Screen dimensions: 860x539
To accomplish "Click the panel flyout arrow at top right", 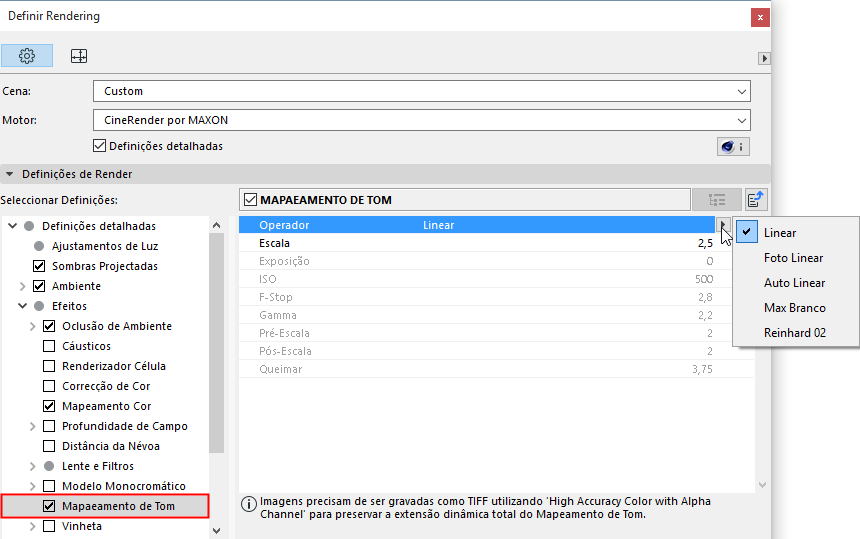I will (x=764, y=58).
